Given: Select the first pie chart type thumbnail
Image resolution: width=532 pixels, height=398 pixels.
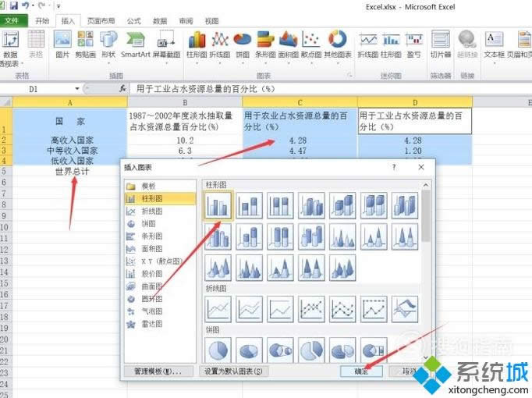Looking at the screenshot, I should point(218,350).
